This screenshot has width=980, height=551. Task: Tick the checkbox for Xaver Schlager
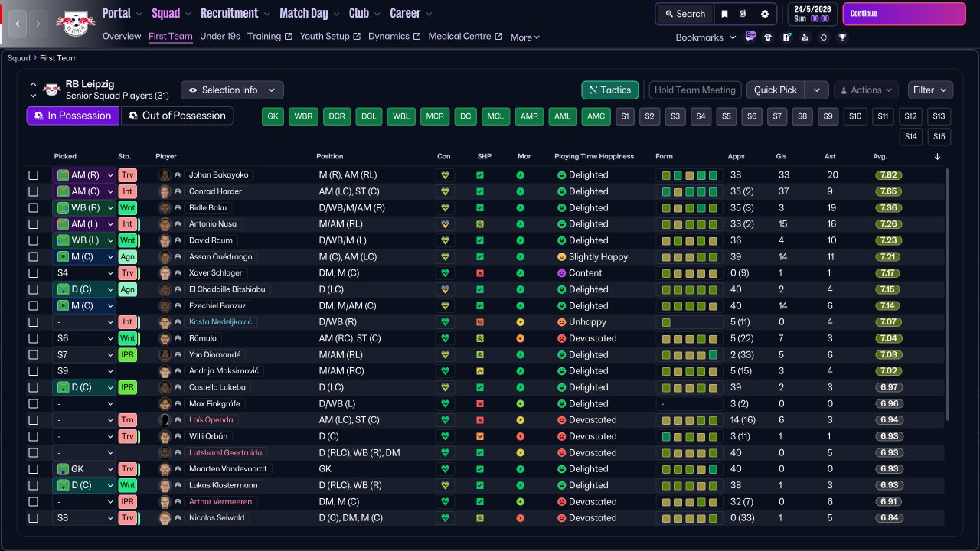(x=34, y=273)
